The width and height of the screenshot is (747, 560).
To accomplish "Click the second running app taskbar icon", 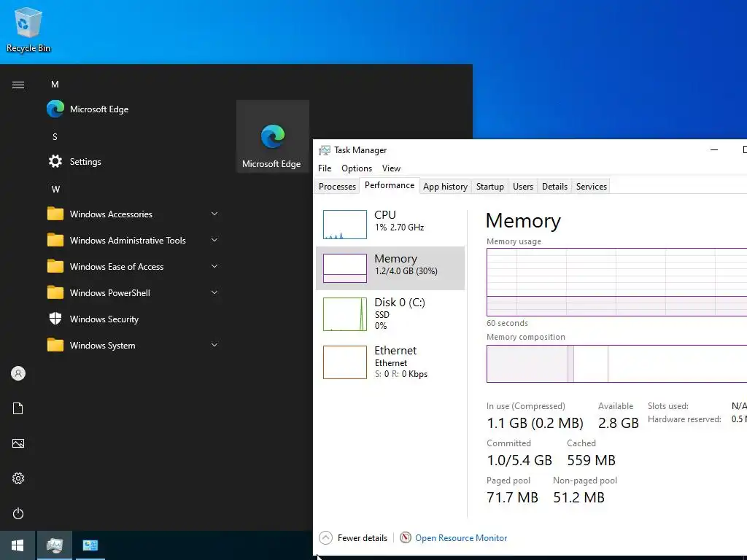I will click(90, 545).
